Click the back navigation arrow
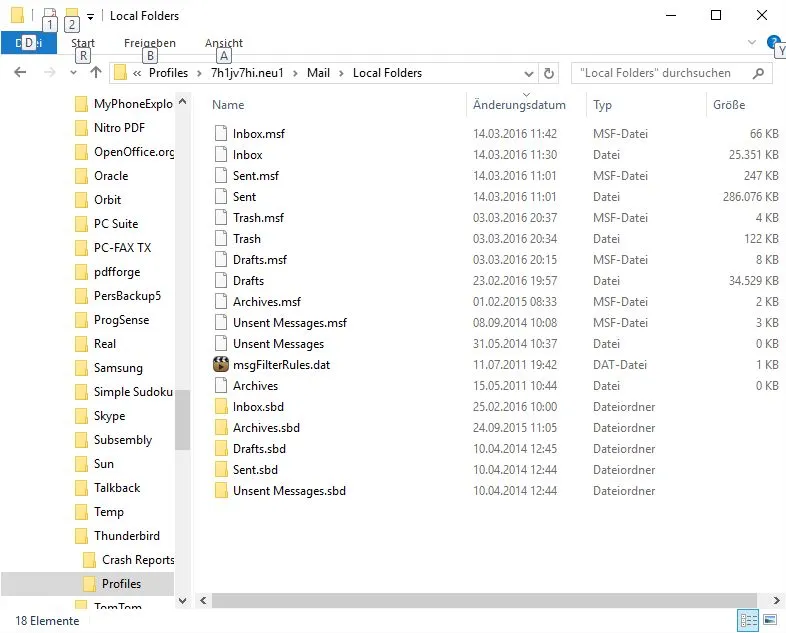 pos(20,73)
